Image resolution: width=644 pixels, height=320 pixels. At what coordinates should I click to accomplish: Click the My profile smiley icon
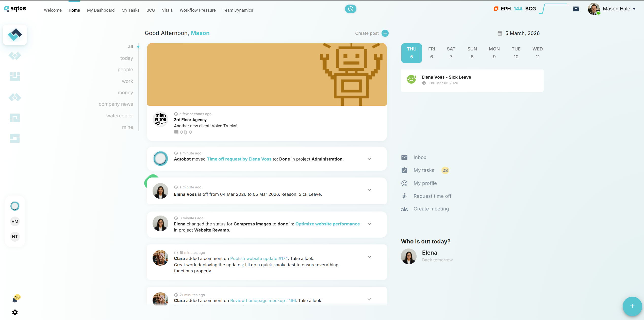pyautogui.click(x=404, y=183)
